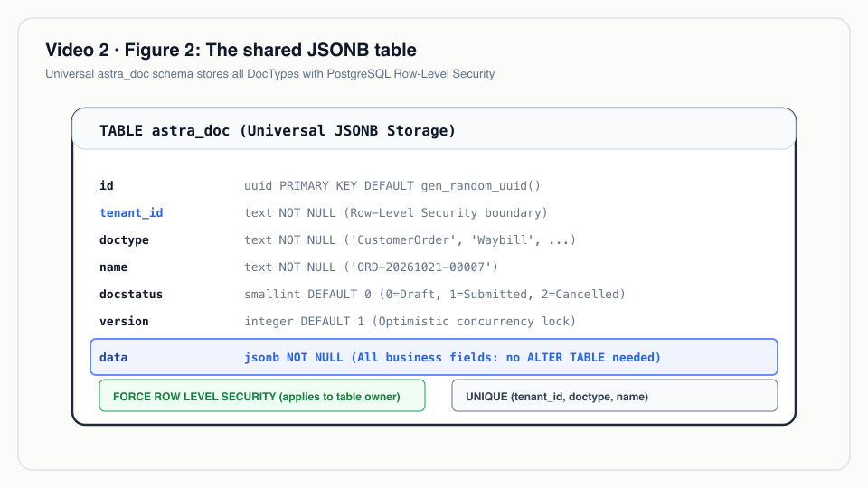
Task: Click 'uuid PRIMARY KEY DEFAULT gen_random_uuid()' definition
Action: click(x=392, y=185)
